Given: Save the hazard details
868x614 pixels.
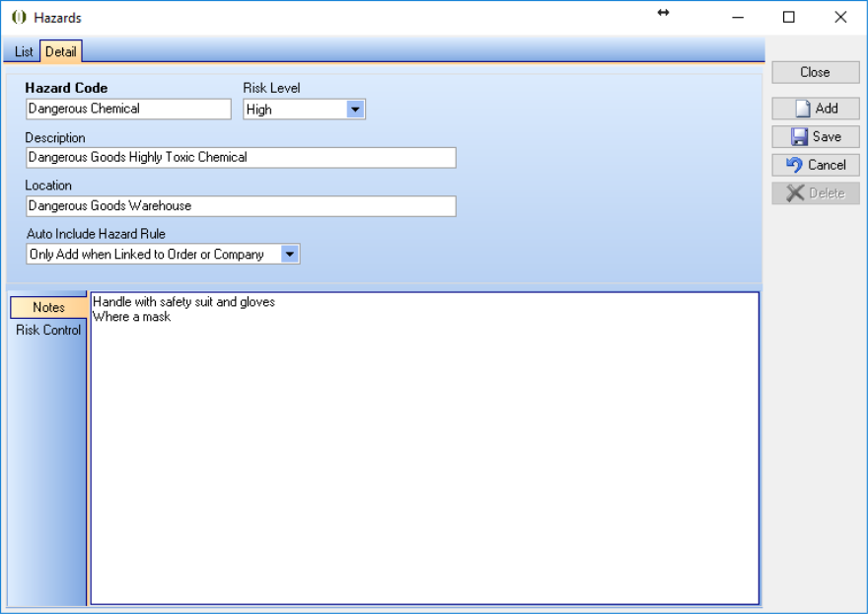Looking at the screenshot, I should pos(816,136).
